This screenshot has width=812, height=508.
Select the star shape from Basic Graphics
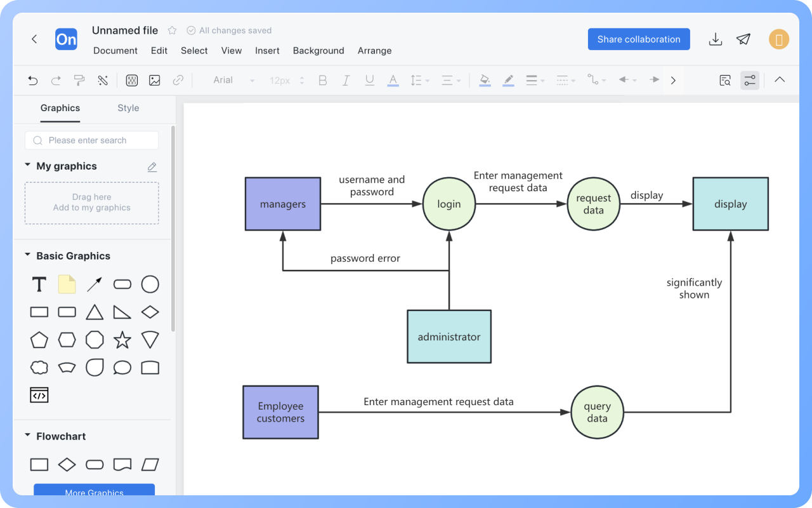[122, 340]
